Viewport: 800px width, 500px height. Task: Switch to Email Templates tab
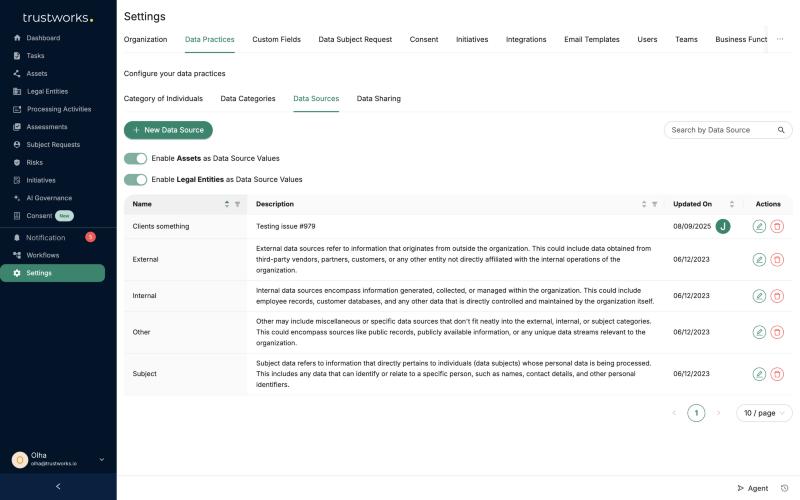pos(592,39)
